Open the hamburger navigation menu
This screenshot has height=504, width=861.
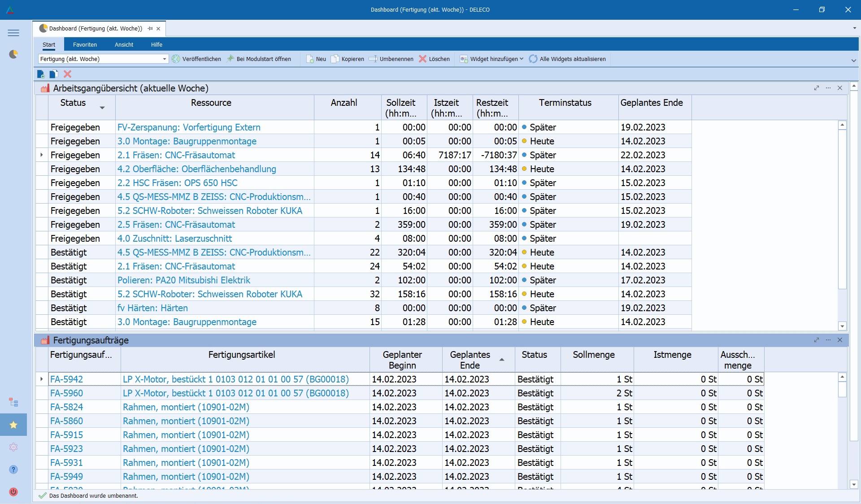point(13,33)
